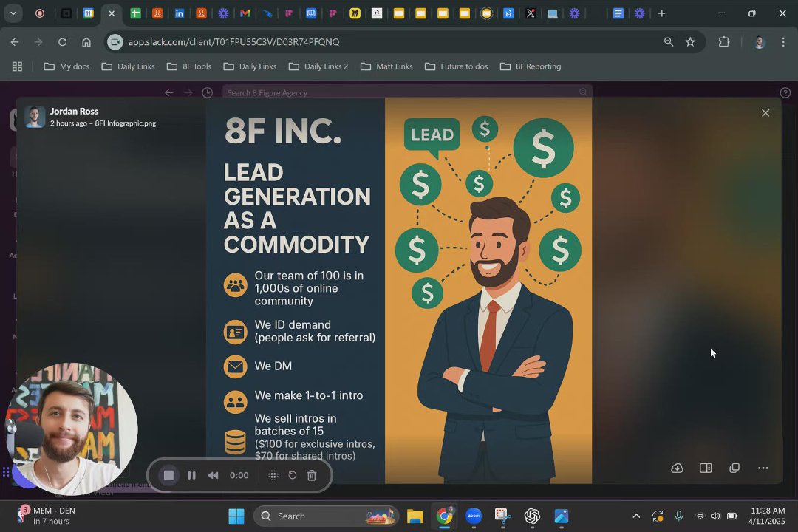Pause the screen recording
The width and height of the screenshot is (798, 532).
click(x=191, y=475)
